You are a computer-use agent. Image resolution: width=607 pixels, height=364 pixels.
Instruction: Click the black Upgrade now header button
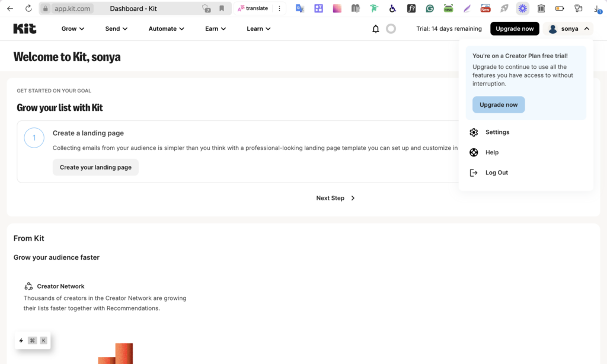click(515, 28)
